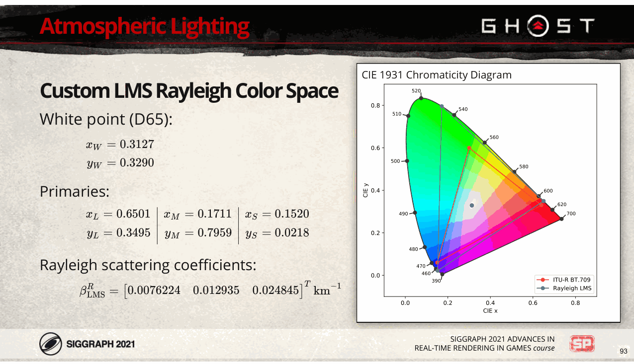Click the xL = 0.6501 value
The height and width of the screenshot is (364, 634).
coord(118,214)
